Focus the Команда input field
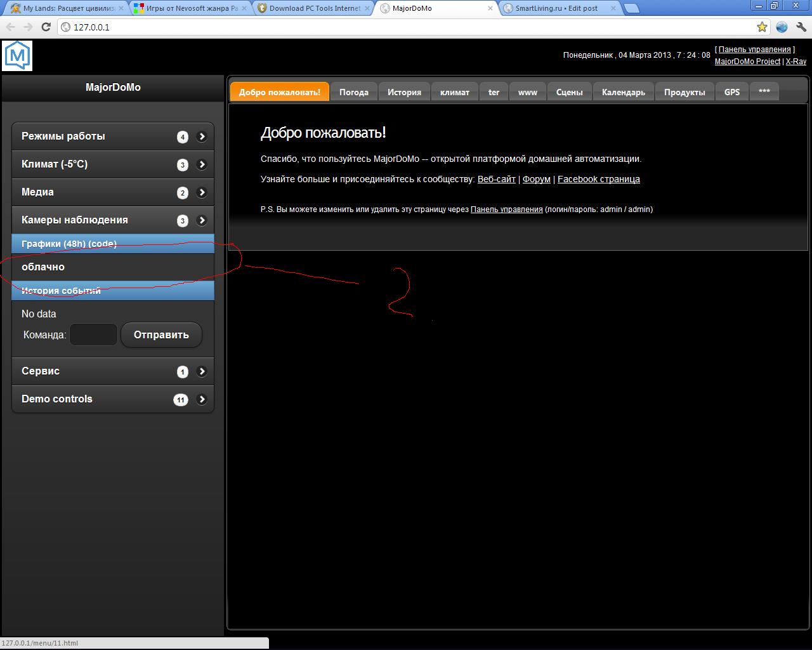This screenshot has width=812, height=650. [93, 335]
